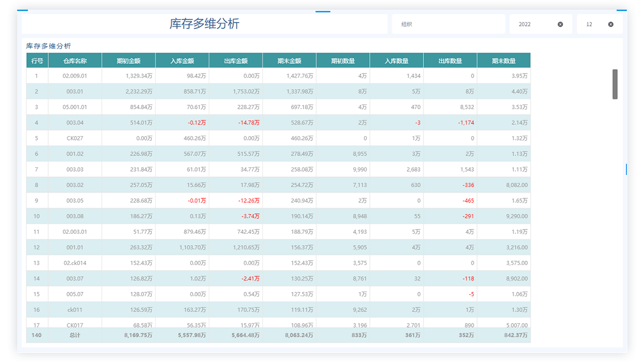Image resolution: width=644 pixels, height=362 pixels.
Task: Select warehouse CK027 cell in row 5
Action: tap(75, 138)
